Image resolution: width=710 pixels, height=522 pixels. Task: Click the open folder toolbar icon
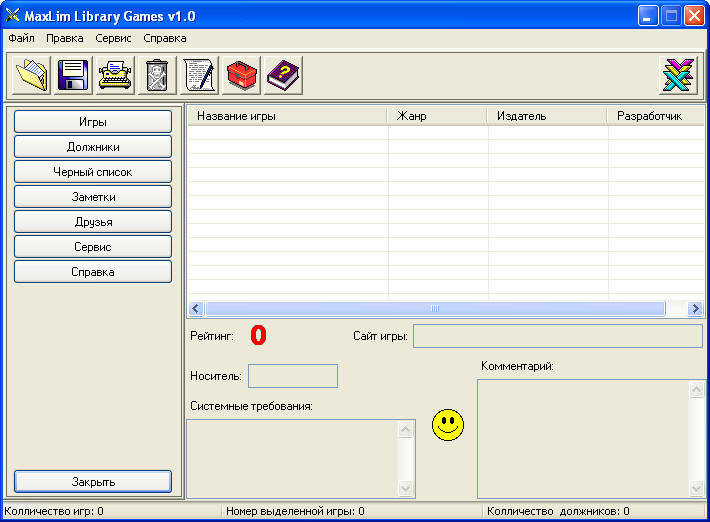coord(32,75)
